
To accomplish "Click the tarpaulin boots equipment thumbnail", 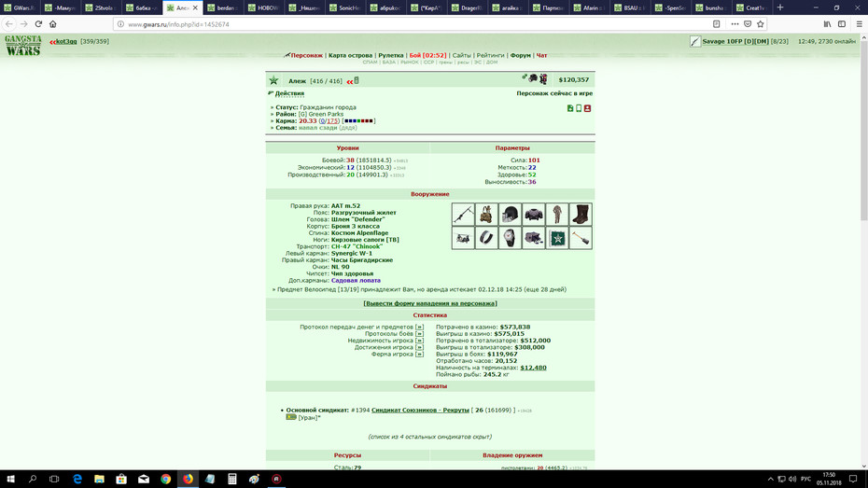I will click(581, 214).
